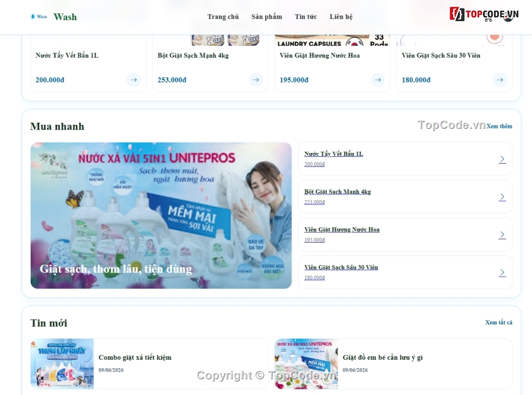The image size is (532, 395).
Task: Click chevron in Viên Giặt Hương Nước Hoa quick-buy row
Action: [502, 235]
